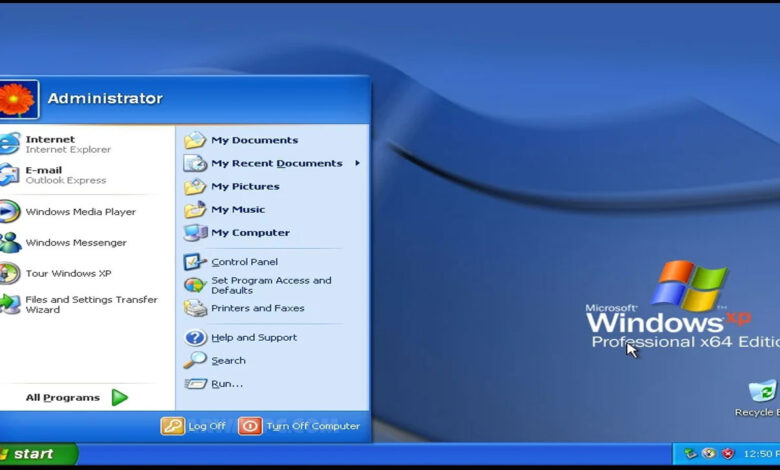Click the Run icon
780x470 pixels.
click(195, 383)
